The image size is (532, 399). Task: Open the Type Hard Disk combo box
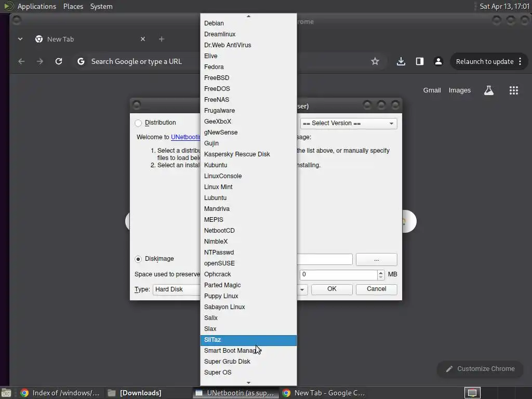(177, 289)
